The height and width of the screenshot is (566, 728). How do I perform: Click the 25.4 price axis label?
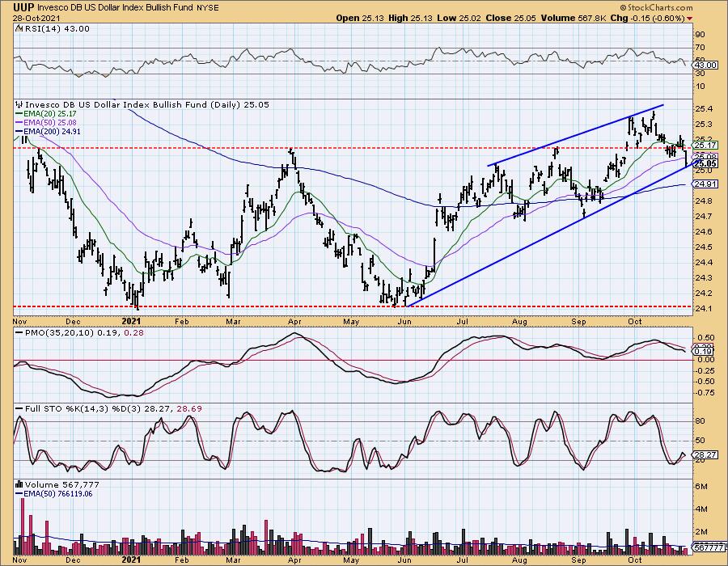click(x=705, y=109)
